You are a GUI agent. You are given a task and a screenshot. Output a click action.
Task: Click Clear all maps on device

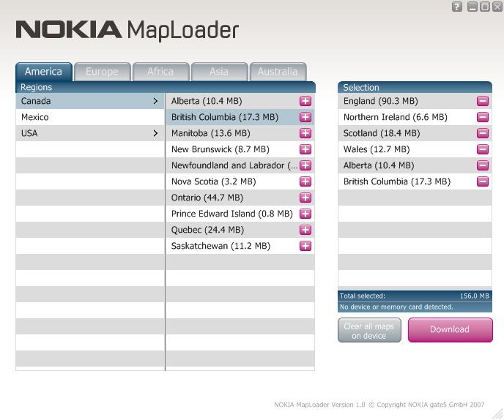pos(369,330)
